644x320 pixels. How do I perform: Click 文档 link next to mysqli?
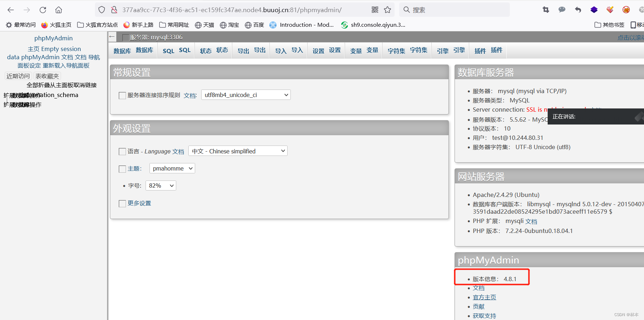[x=531, y=221]
